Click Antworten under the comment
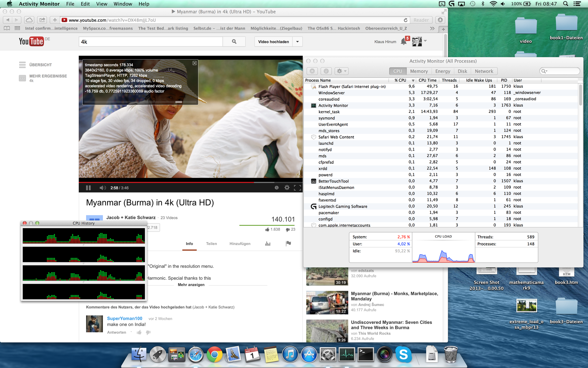 point(116,332)
